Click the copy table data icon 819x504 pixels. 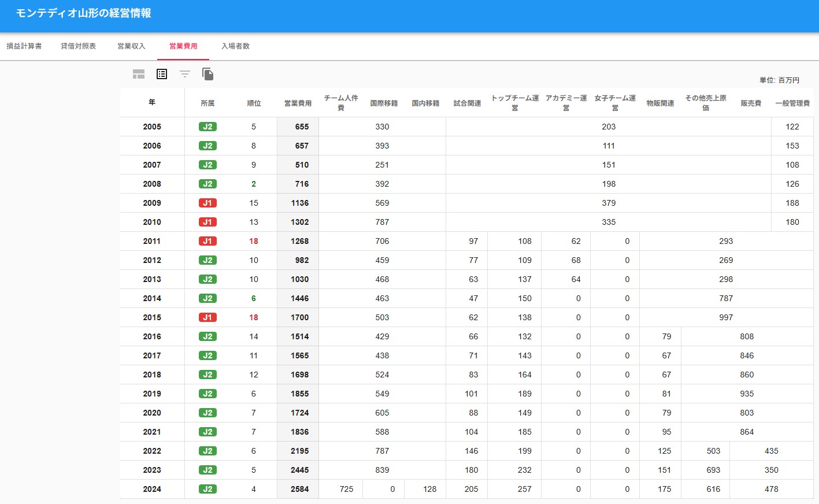click(x=208, y=74)
